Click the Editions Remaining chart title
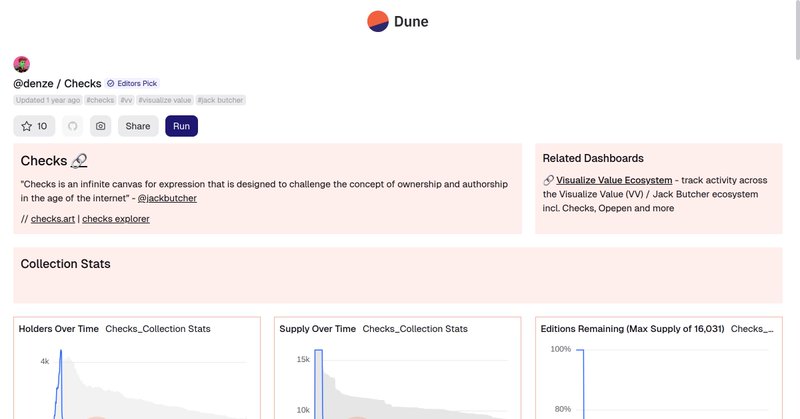The height and width of the screenshot is (419, 800). pos(632,329)
